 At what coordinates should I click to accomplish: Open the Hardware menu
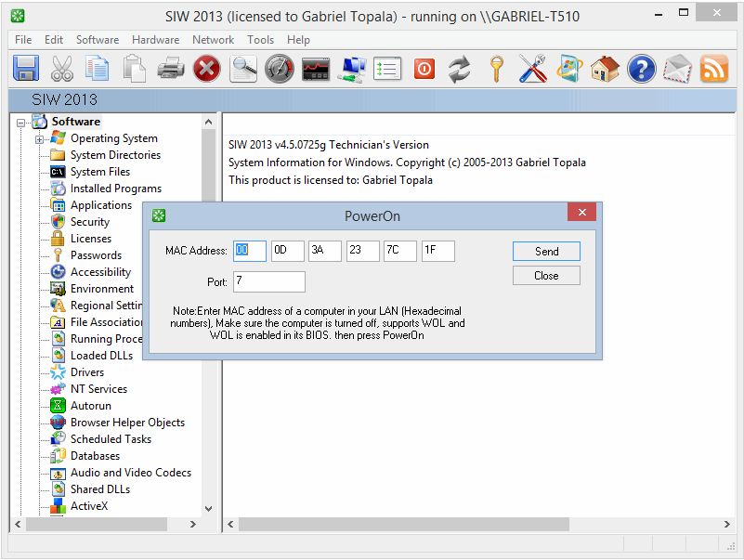(x=155, y=40)
